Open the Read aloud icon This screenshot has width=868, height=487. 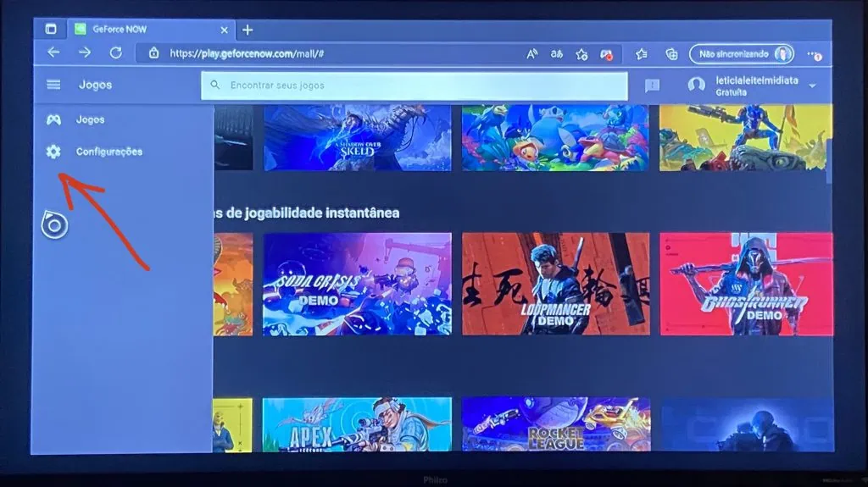click(532, 53)
